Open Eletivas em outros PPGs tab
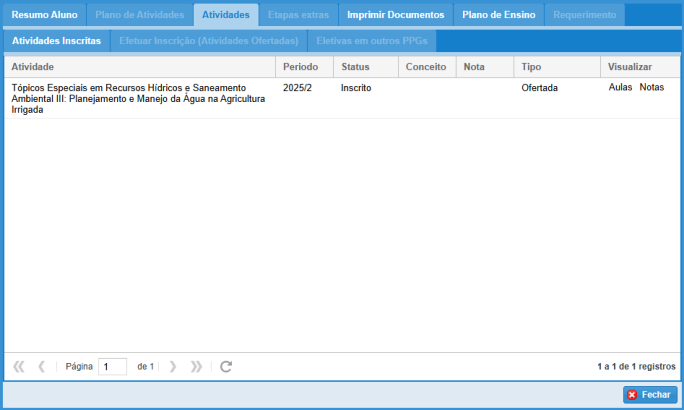This screenshot has height=410, width=684. 371,42
